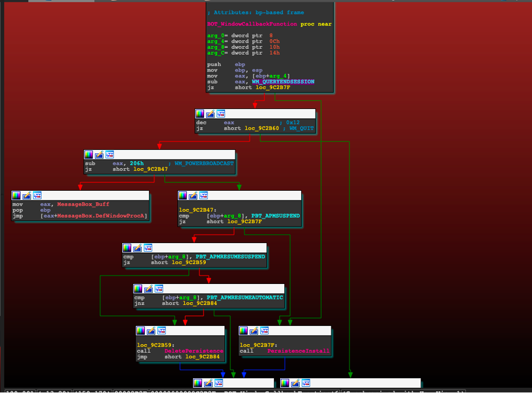Click pencil edit icon on PBT_APMRESUMEAUTOMATIC node
The image size is (532, 393).
pos(148,289)
